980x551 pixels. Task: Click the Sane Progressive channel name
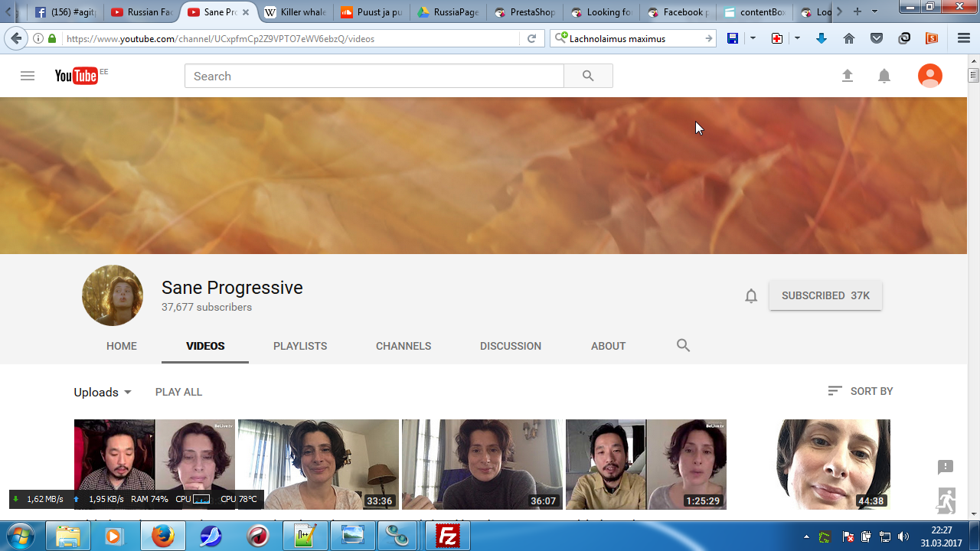point(232,288)
